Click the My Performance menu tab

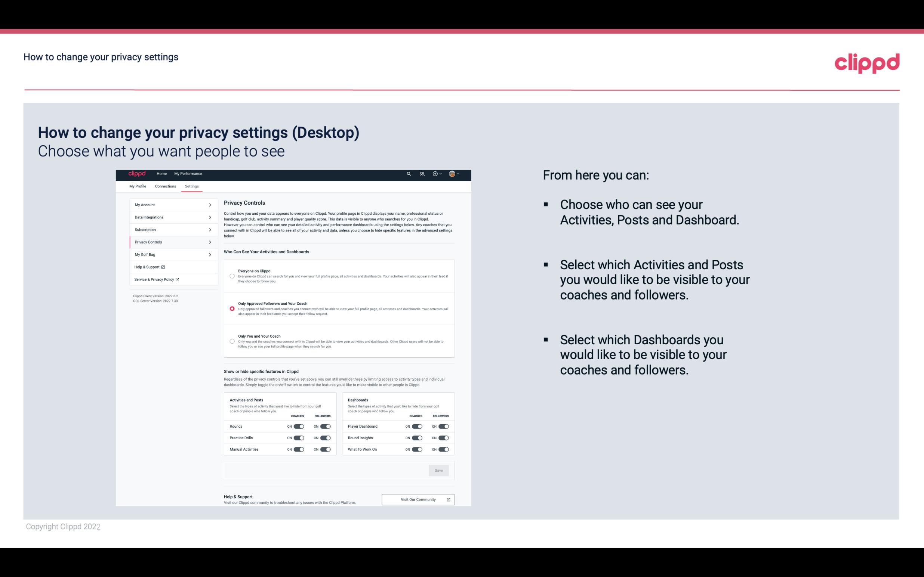[x=188, y=174]
